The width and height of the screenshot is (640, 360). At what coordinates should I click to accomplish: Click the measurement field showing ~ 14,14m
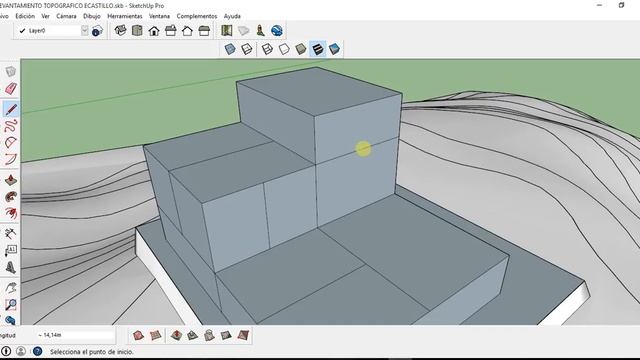coord(75,335)
